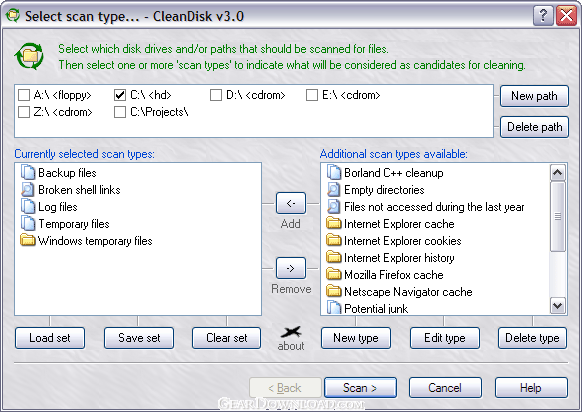Uncheck the C:\ hd drive checkbox

coord(120,95)
